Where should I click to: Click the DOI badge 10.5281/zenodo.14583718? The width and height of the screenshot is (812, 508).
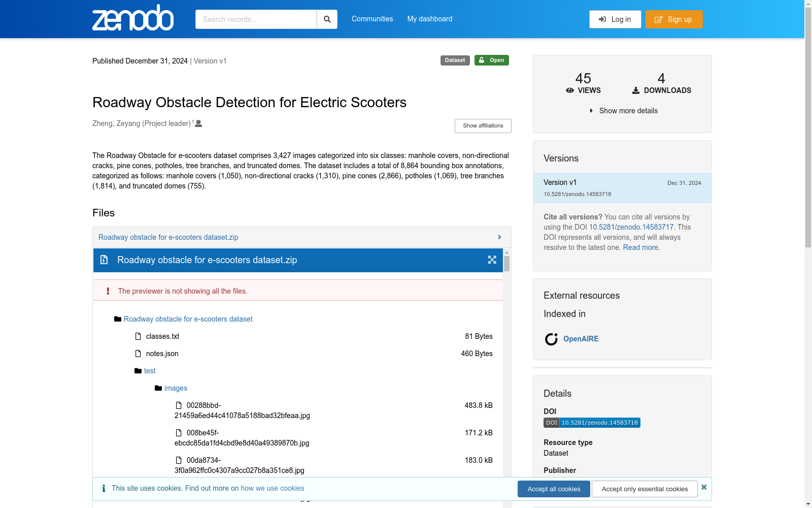pos(592,423)
